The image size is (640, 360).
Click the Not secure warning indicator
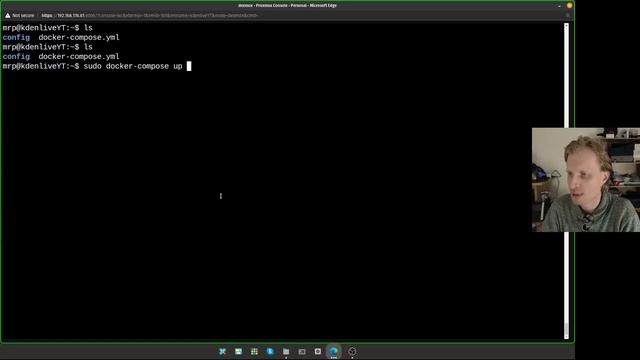20,16
